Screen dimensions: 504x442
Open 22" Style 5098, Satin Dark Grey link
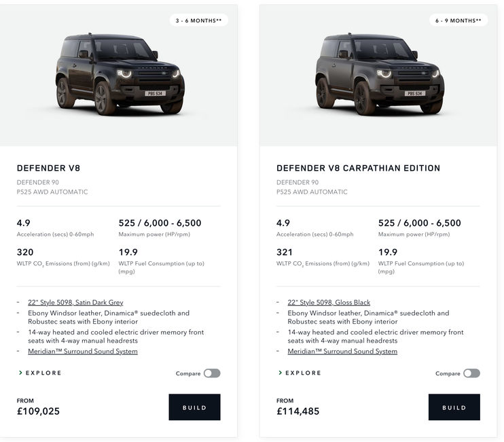click(75, 303)
